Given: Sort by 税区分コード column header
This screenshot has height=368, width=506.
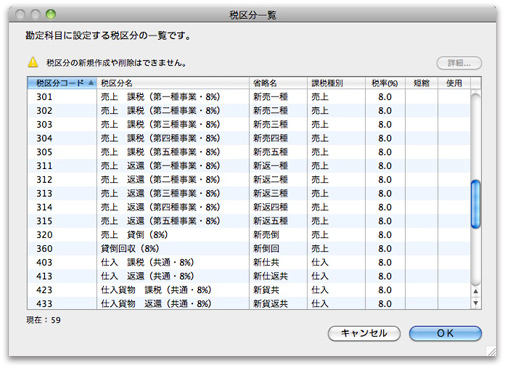Looking at the screenshot, I should click(62, 83).
